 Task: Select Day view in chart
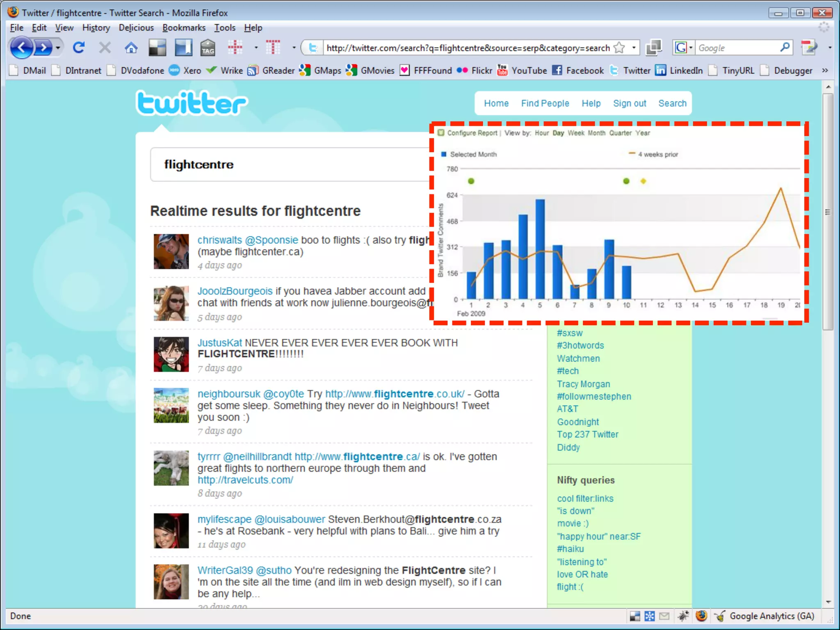coord(558,133)
